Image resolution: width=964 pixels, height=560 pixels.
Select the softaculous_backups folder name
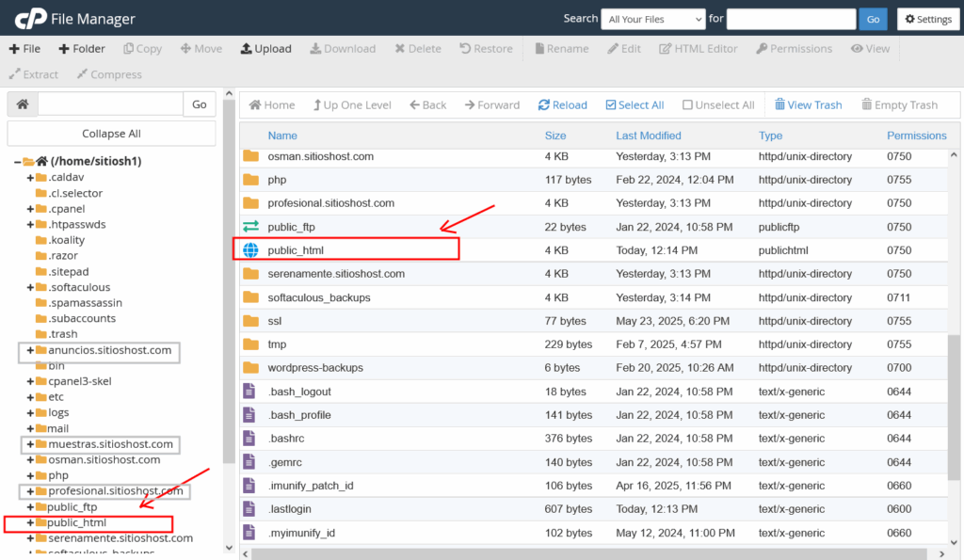point(319,297)
